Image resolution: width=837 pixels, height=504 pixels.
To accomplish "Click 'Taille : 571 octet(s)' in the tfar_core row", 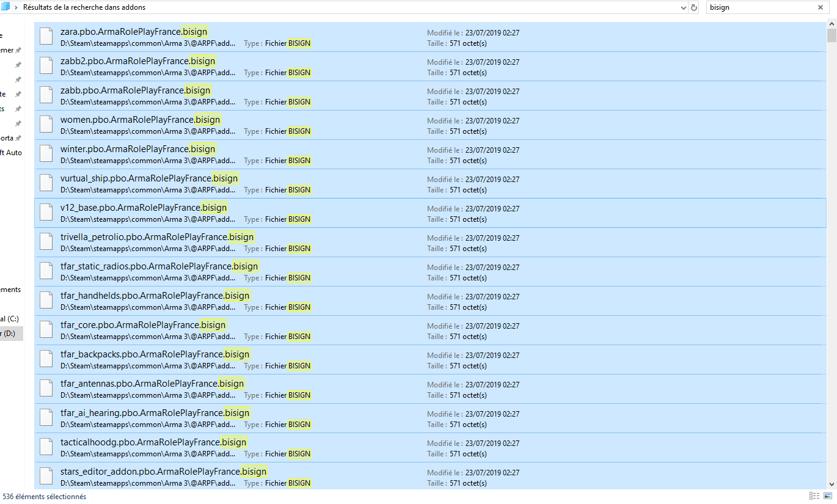I will point(457,337).
